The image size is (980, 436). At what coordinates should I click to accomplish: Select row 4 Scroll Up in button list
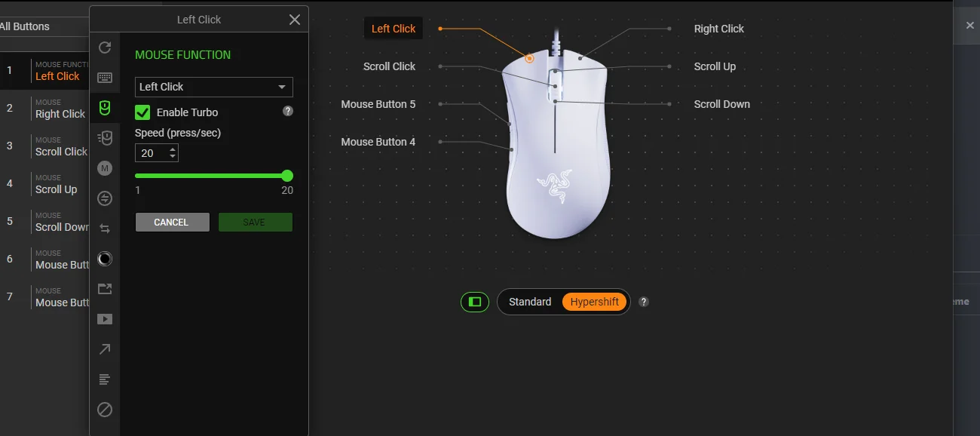44,184
